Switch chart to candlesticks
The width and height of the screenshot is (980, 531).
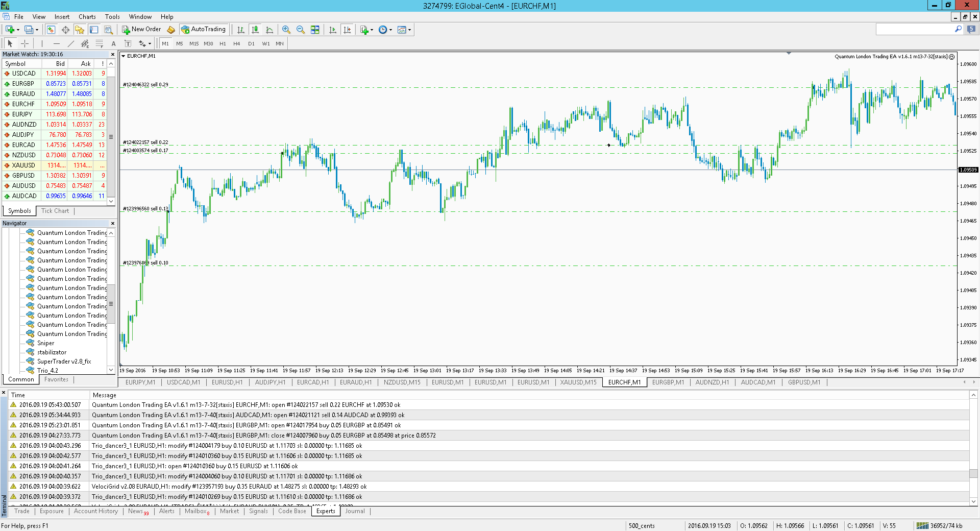255,30
